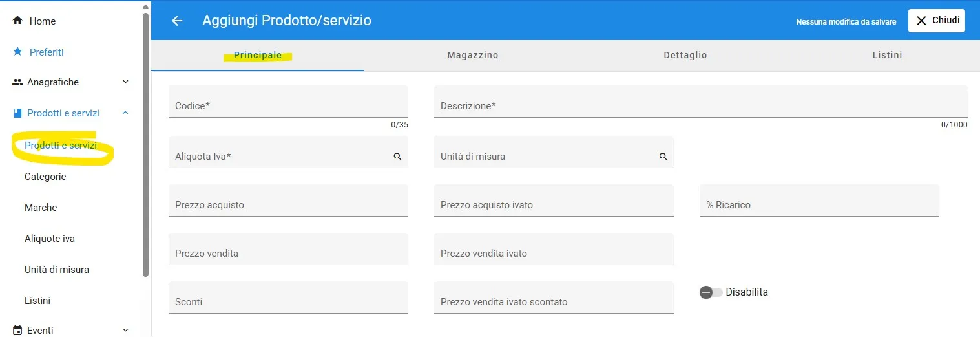Switch to the Magazzino tab
The width and height of the screenshot is (980, 337).
pyautogui.click(x=472, y=56)
